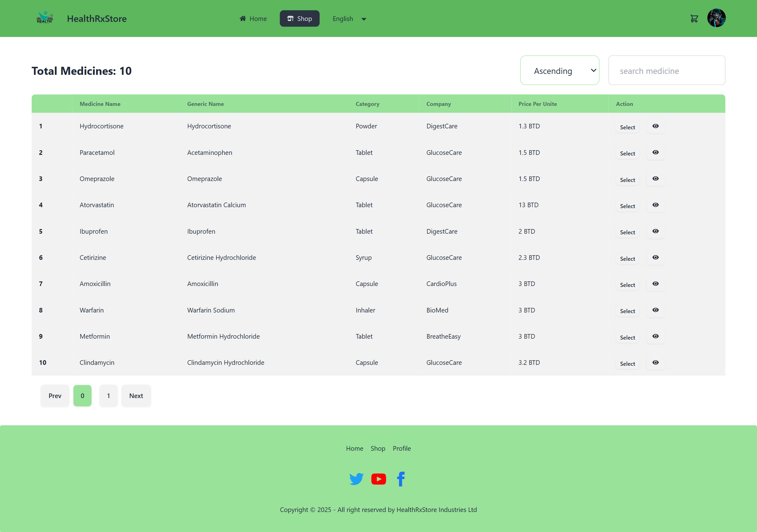The height and width of the screenshot is (532, 757).
Task: Click the HealthRxStore logo image
Action: pos(45,18)
